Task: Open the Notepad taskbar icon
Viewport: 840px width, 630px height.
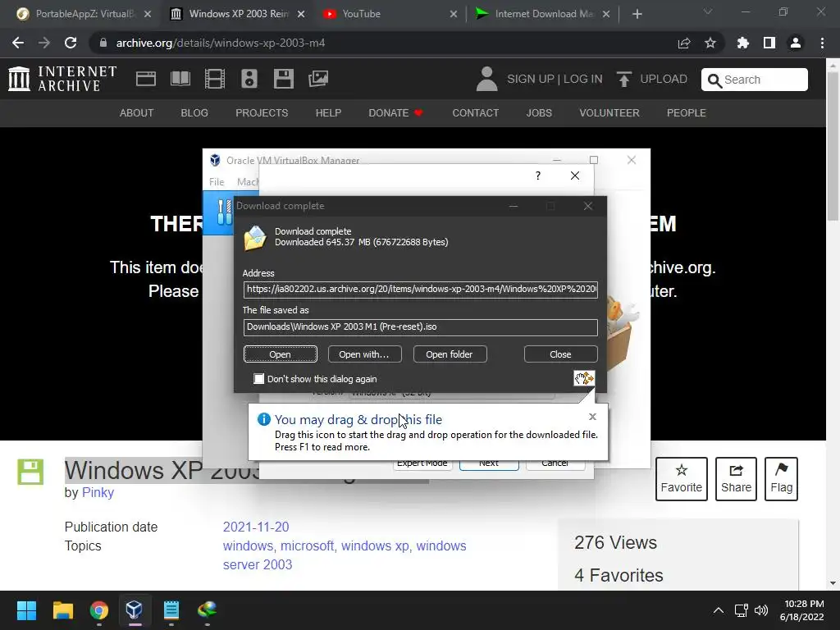Action: click(171, 610)
